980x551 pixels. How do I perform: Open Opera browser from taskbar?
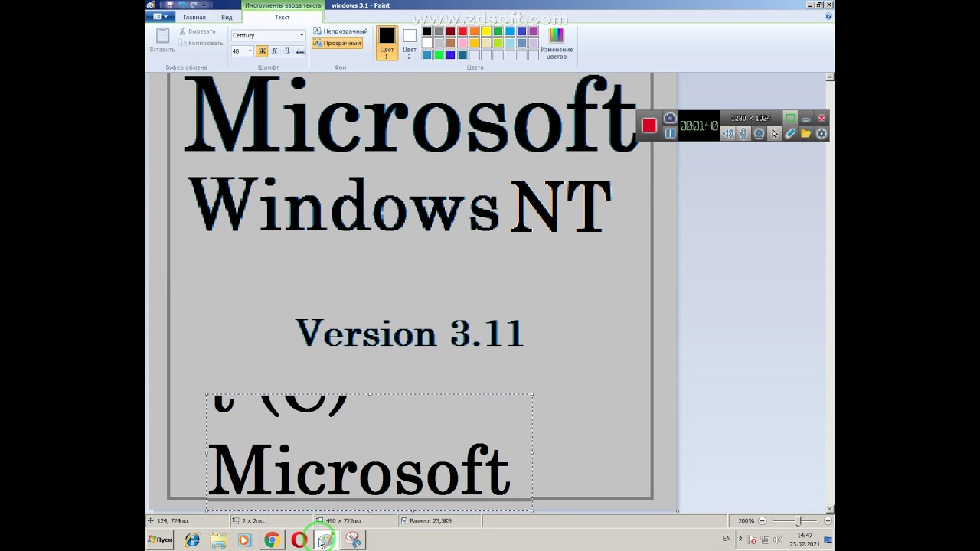click(x=299, y=540)
